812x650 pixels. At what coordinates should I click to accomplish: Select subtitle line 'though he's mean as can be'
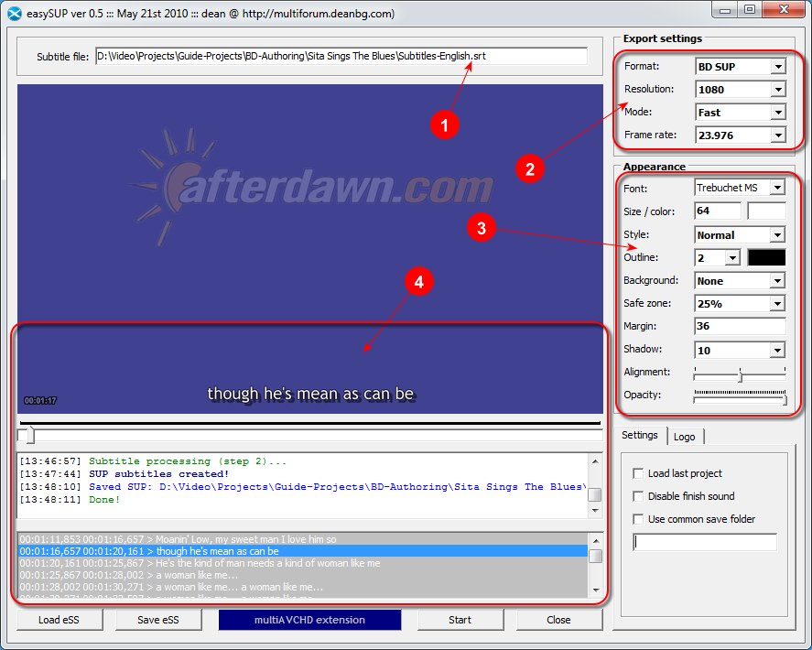tap(303, 551)
